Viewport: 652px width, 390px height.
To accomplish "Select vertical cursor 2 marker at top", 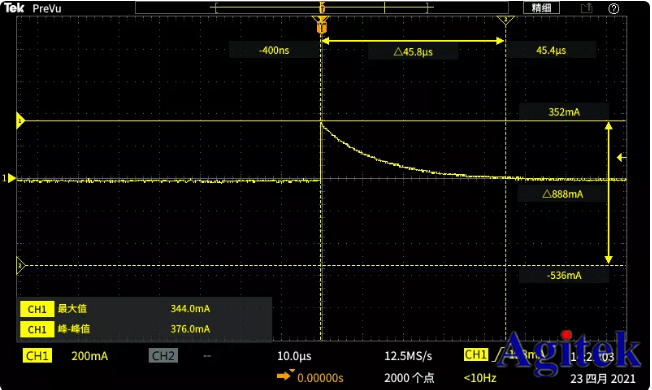I will (x=506, y=20).
